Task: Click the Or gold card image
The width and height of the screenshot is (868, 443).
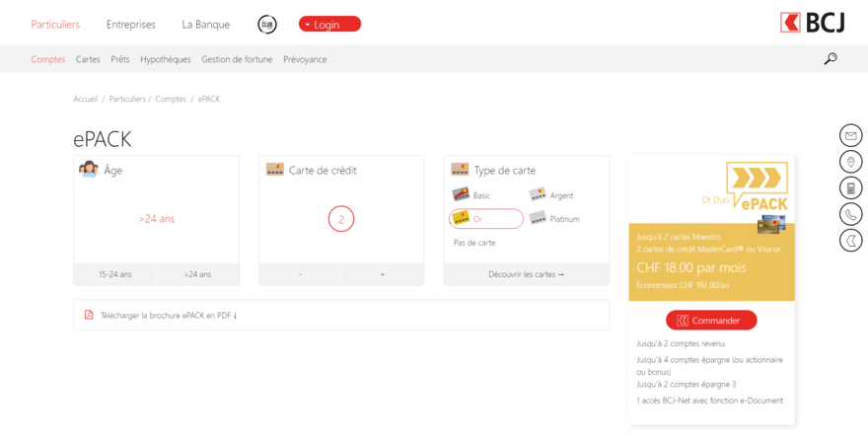Action: [x=462, y=218]
